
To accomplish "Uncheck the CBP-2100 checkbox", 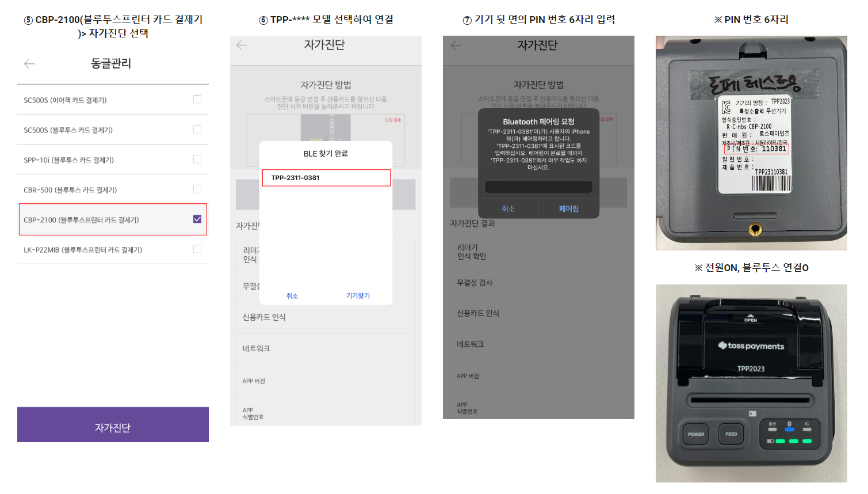I will tap(197, 219).
